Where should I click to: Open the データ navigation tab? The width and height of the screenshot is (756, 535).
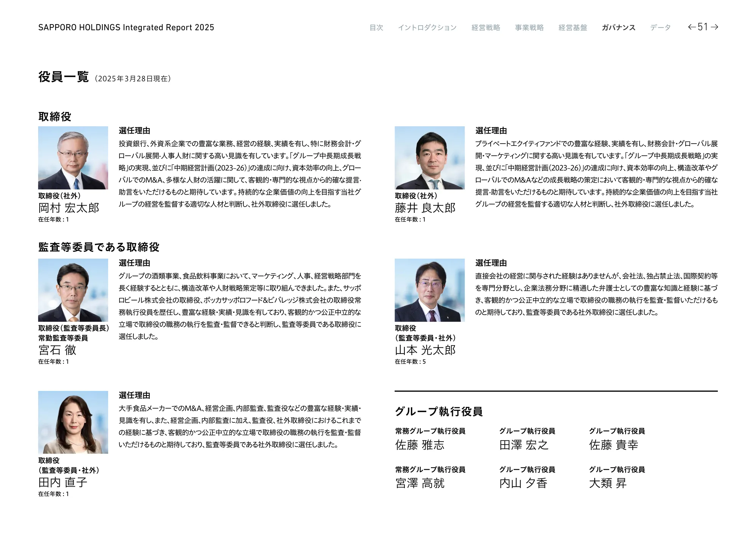point(660,28)
